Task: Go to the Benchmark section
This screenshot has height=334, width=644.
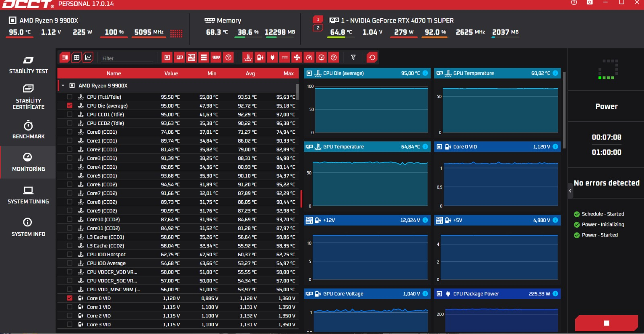Action: 28,130
